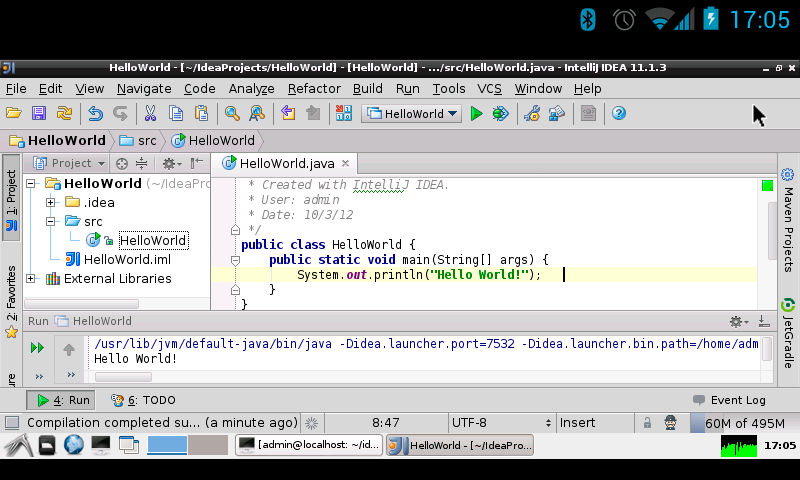
Task: Expand the .idea folder node
Action: (x=50, y=203)
